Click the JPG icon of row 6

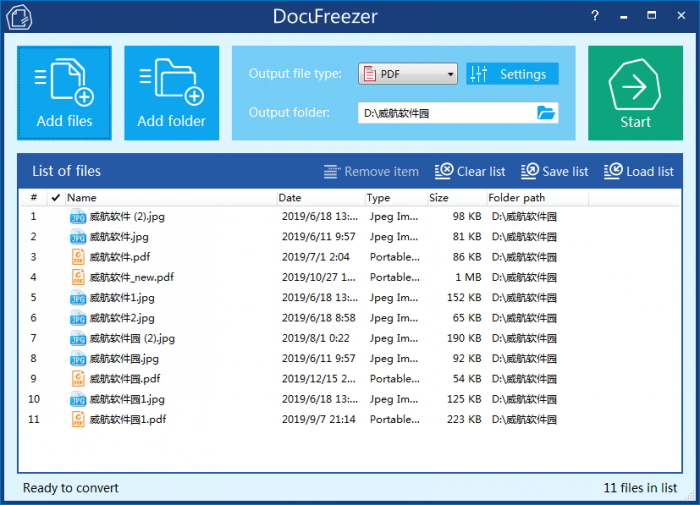pos(78,318)
